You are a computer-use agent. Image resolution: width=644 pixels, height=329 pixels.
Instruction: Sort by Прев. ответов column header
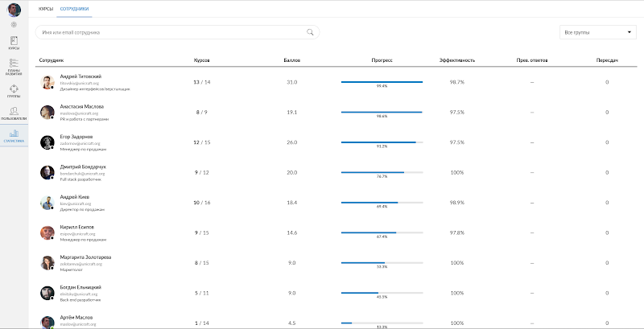532,60
